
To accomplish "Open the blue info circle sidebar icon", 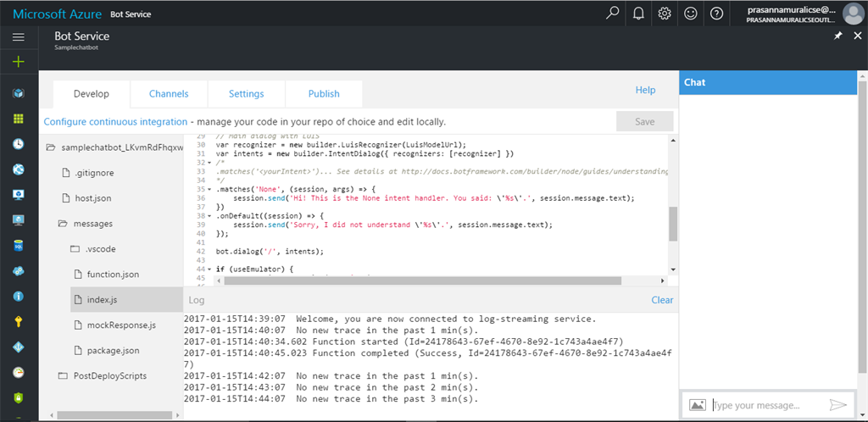I will point(19,296).
